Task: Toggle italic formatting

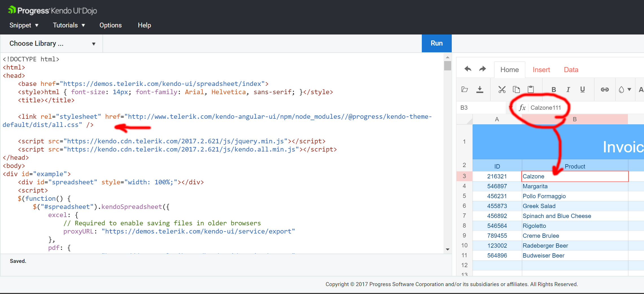Action: tap(568, 90)
